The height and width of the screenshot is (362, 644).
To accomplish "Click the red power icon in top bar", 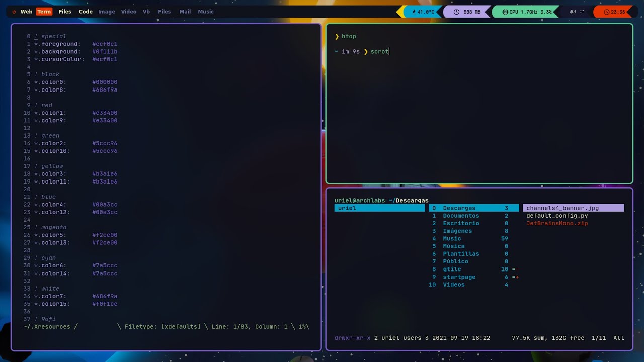I will tap(14, 12).
